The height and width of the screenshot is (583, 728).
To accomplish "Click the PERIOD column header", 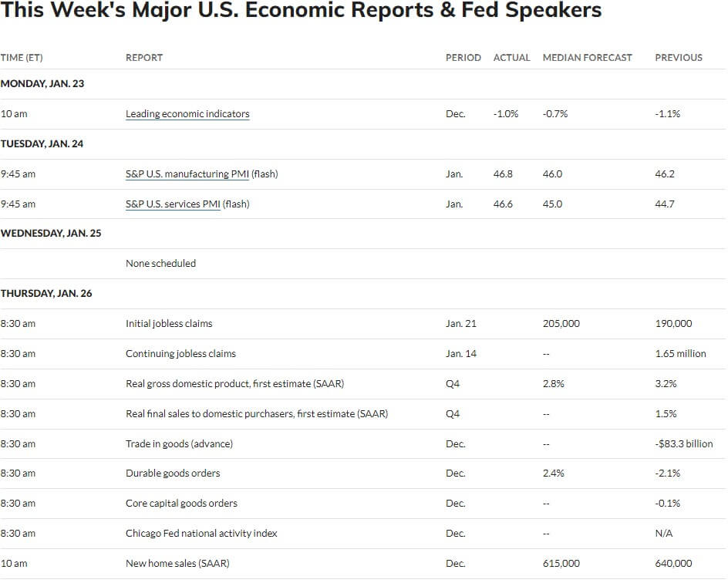I will [x=463, y=58].
